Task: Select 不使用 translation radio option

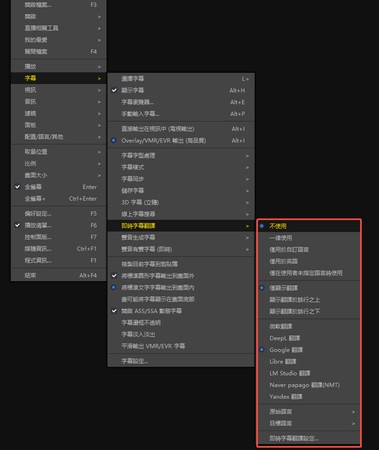Action: 309,226
